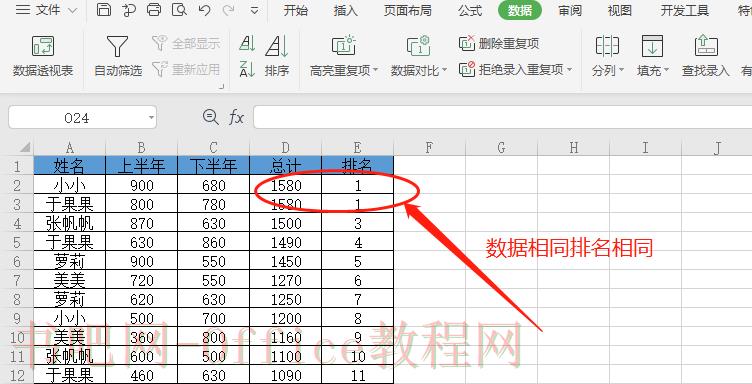Click the zoom magnifier icon by formula bar
Image resolution: width=752 pixels, height=384 pixels.
210,116
